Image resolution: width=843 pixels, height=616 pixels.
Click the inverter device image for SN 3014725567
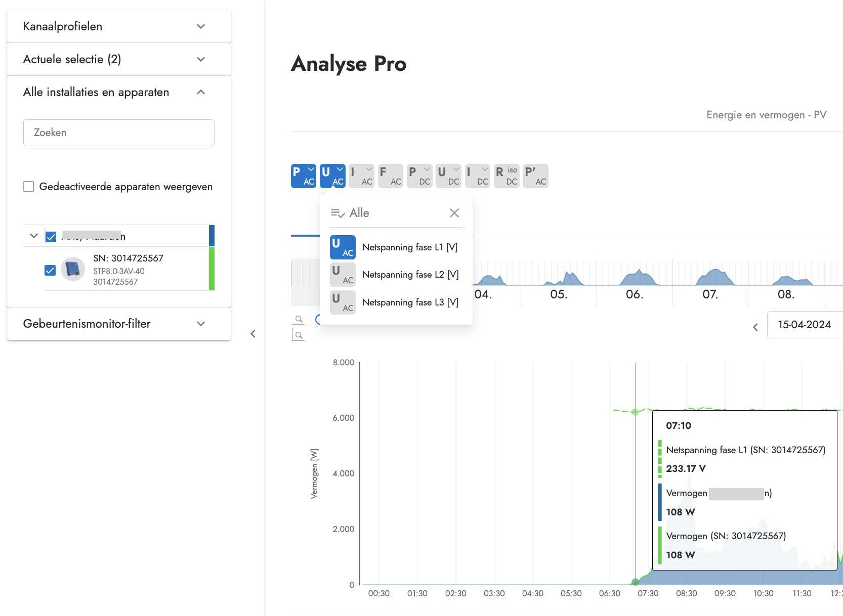click(73, 269)
